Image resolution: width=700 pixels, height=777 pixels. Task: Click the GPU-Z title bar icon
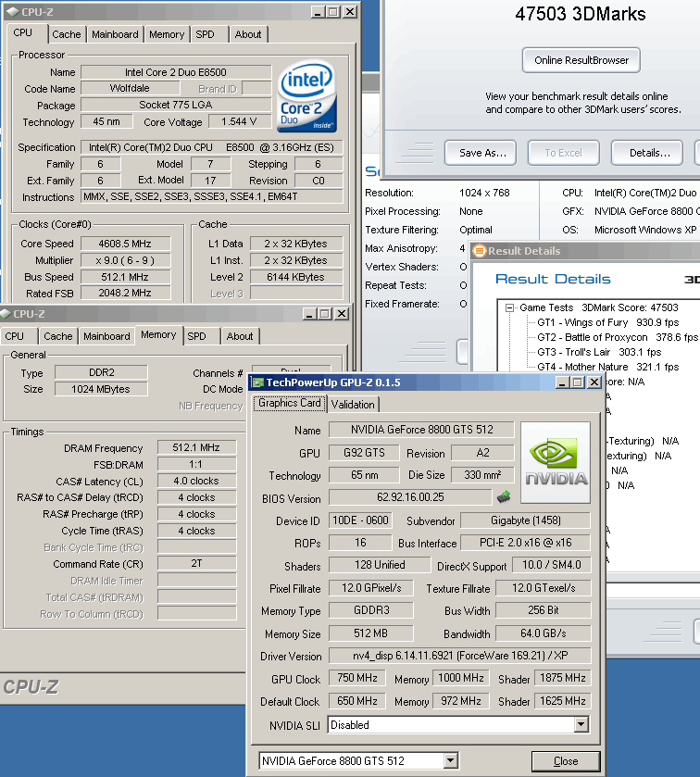coord(257,382)
